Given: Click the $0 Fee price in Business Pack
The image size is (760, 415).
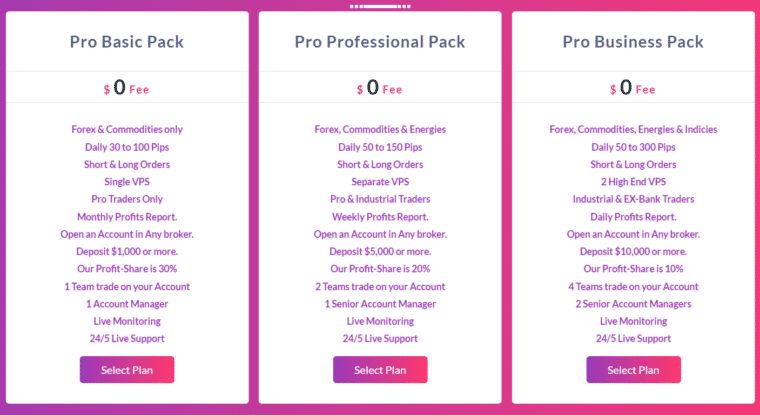Looking at the screenshot, I should [x=633, y=88].
